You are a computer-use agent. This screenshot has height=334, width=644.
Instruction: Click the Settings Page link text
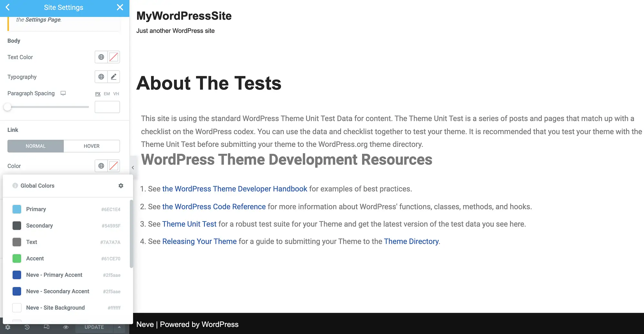point(43,20)
